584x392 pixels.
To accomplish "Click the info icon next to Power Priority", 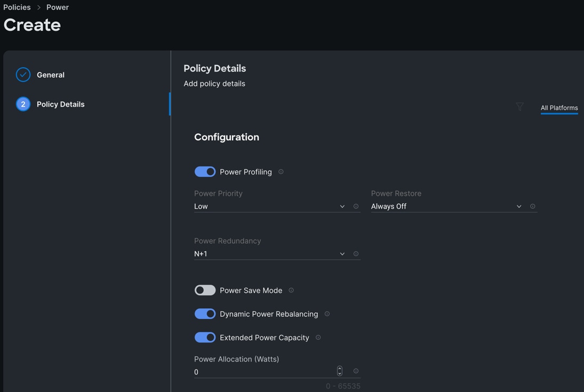I will [x=356, y=206].
